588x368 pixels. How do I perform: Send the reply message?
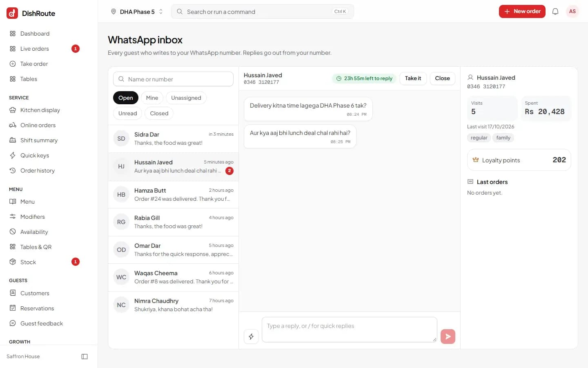tap(448, 337)
